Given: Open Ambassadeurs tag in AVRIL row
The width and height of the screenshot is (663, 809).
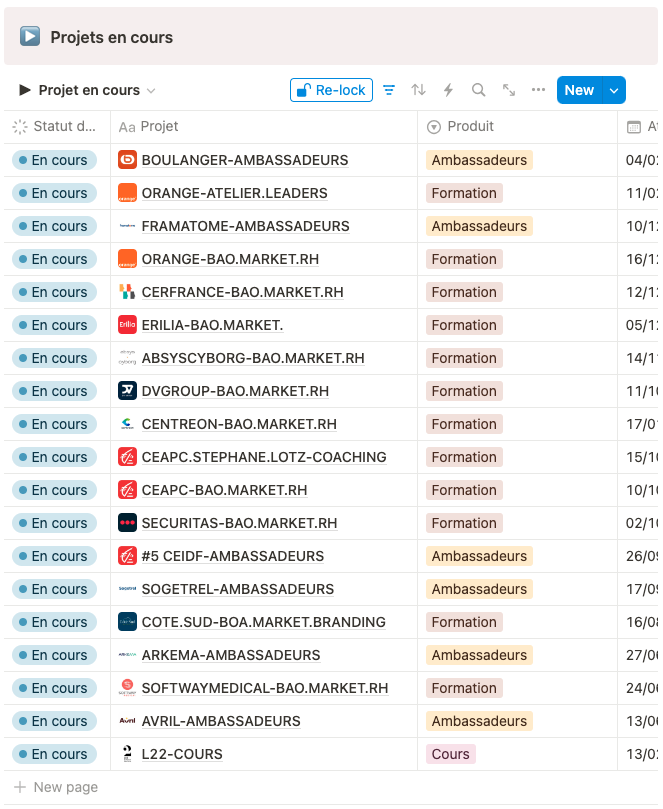Looking at the screenshot, I should click(x=479, y=721).
